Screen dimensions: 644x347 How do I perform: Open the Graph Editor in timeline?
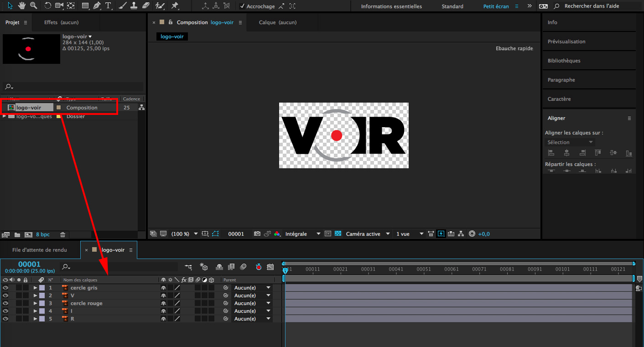pyautogui.click(x=270, y=267)
